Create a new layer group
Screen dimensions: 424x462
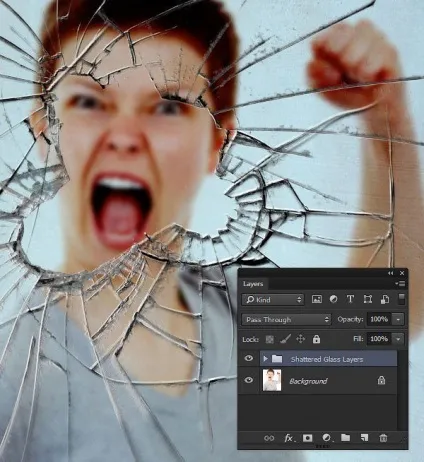(x=345, y=438)
